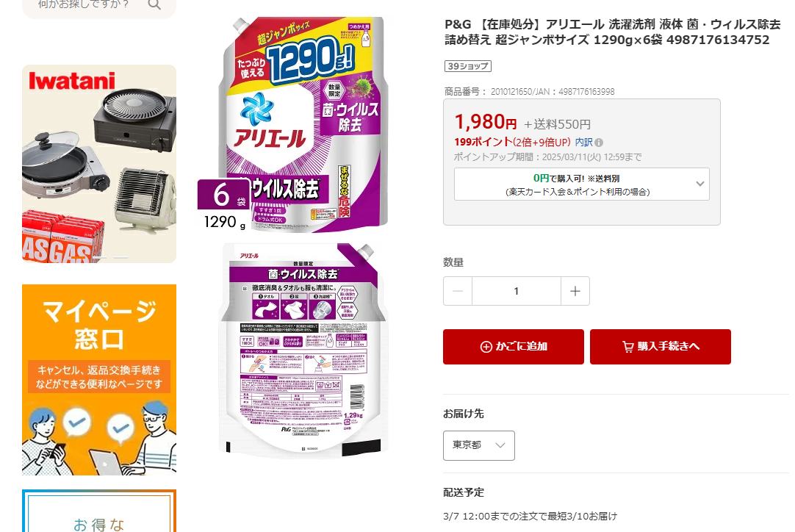Click the お得な banner at bottom left
This screenshot has height=532, width=795.
coord(99,511)
